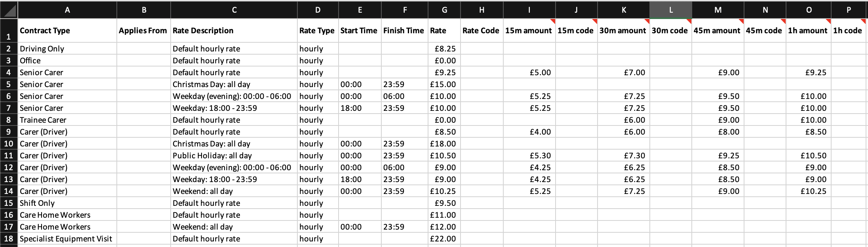Click the '15m amount' header cell
The height and width of the screenshot is (247, 868).
point(529,30)
